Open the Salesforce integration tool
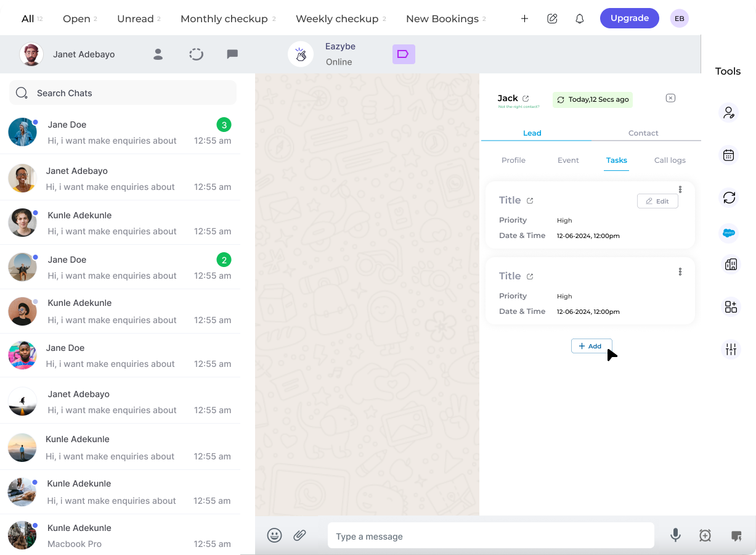Viewport: 756px width, 555px height. click(729, 233)
